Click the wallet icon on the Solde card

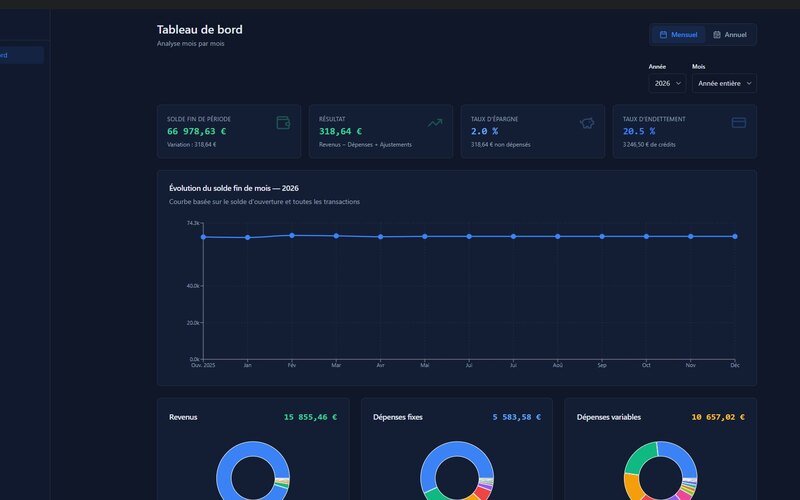pyautogui.click(x=283, y=123)
